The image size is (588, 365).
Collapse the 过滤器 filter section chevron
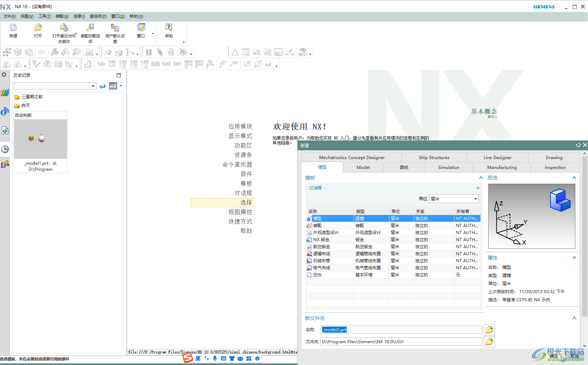(x=478, y=188)
